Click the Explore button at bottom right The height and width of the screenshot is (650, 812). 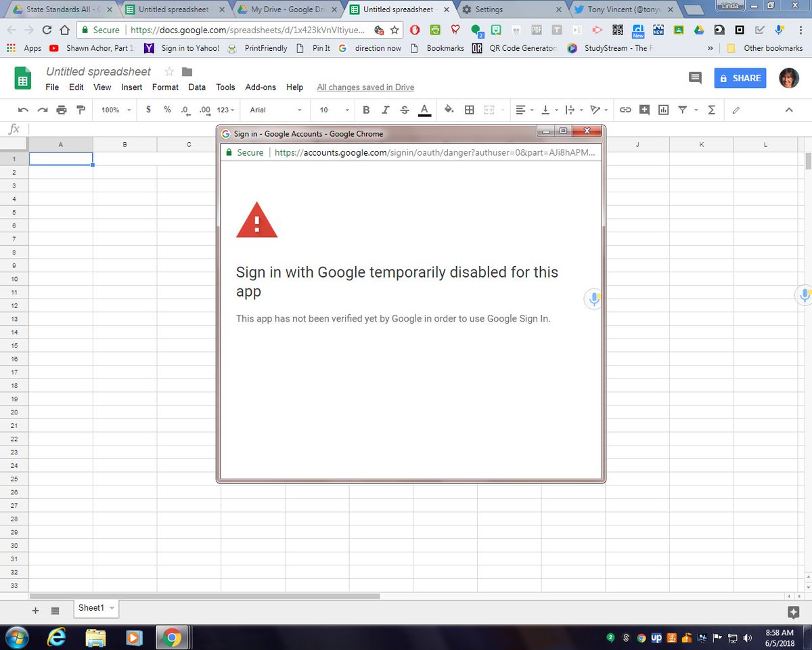point(794,612)
